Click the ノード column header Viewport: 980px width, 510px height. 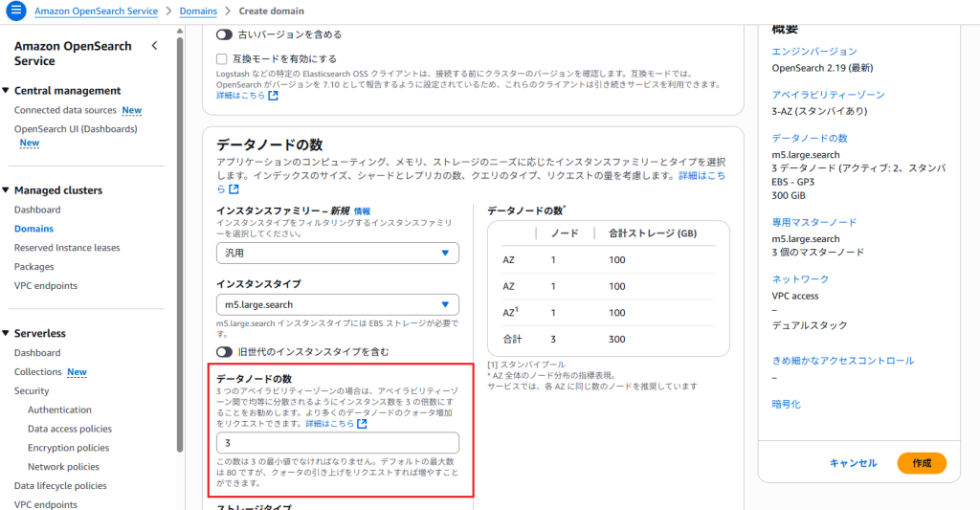click(565, 233)
